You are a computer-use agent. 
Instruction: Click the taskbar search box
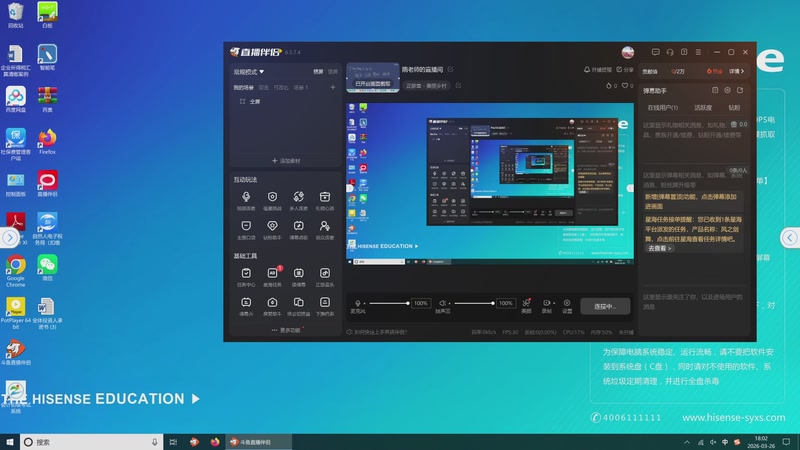92,442
